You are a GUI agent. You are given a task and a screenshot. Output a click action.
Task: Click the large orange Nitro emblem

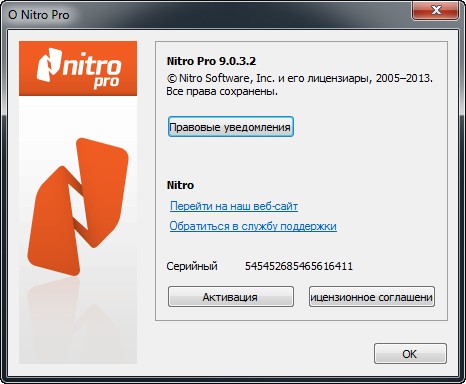[x=78, y=207]
